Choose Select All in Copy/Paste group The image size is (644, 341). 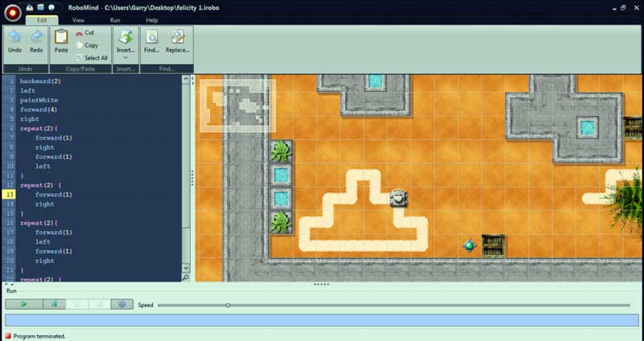(91, 58)
